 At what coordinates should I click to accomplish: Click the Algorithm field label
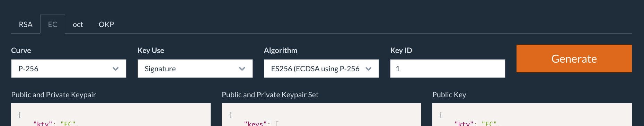click(281, 50)
